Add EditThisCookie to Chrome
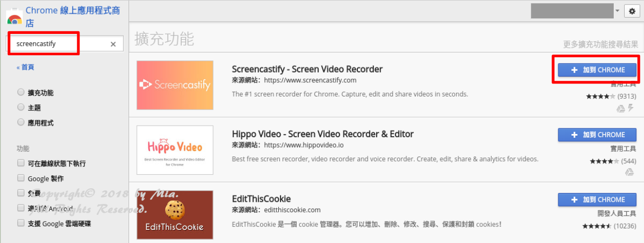This screenshot has height=243, width=644. (597, 199)
